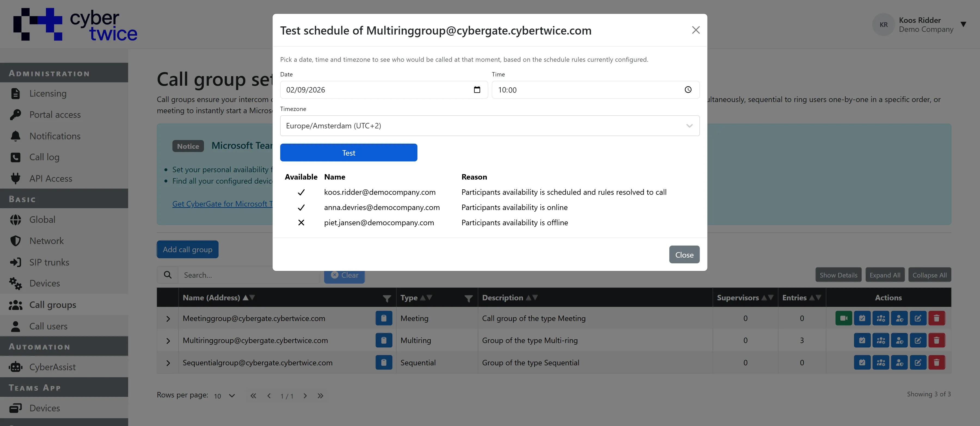Jump to last page of results
This screenshot has width=980, height=426.
320,396
